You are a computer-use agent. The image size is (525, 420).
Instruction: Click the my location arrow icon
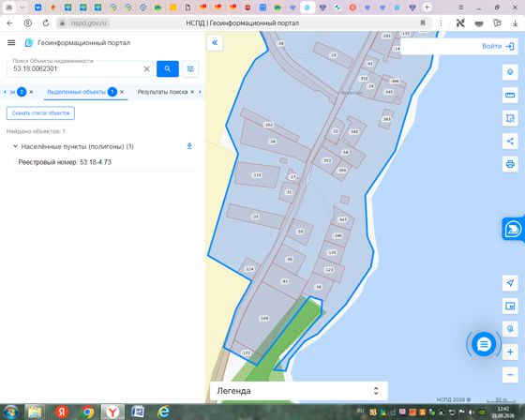point(510,283)
